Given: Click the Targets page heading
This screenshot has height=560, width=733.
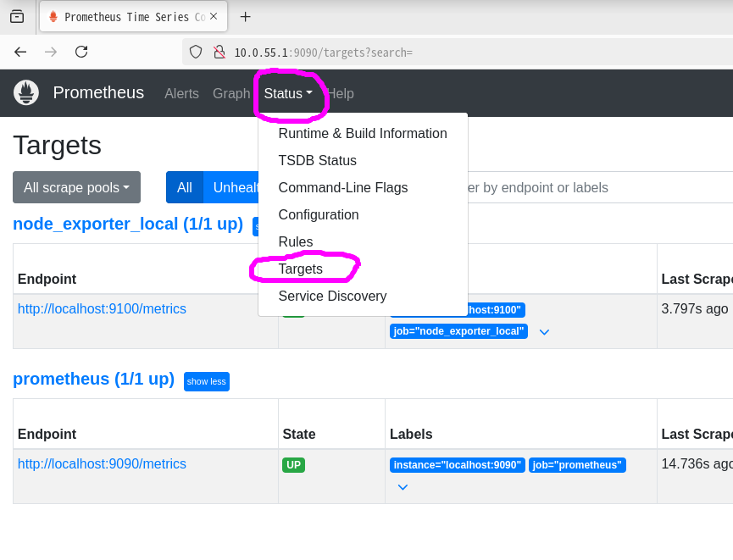Looking at the screenshot, I should pyautogui.click(x=57, y=145).
